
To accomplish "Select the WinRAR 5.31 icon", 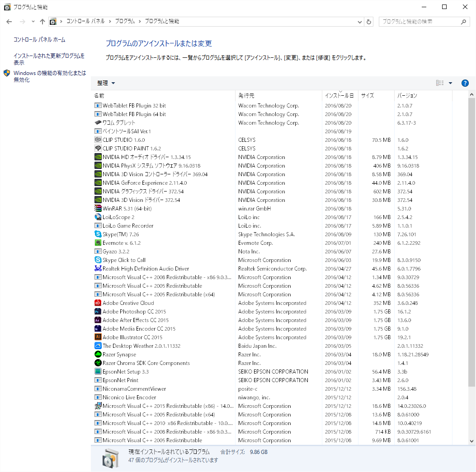I will (98, 208).
